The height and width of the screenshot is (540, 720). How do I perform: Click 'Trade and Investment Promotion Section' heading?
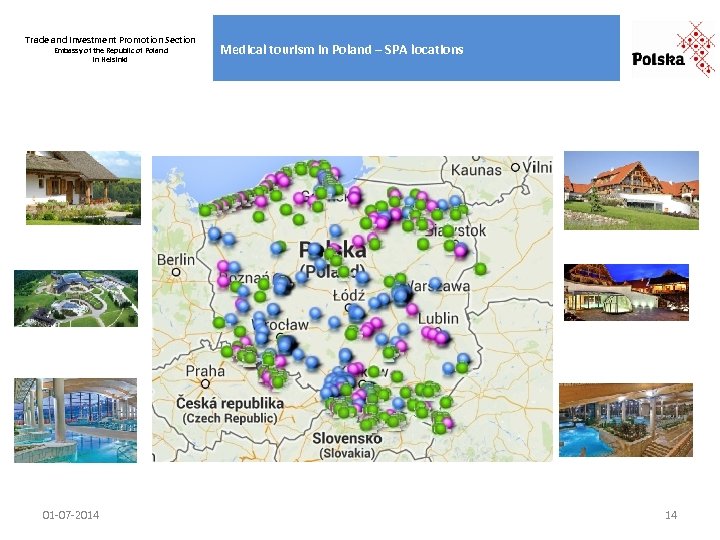[110, 40]
